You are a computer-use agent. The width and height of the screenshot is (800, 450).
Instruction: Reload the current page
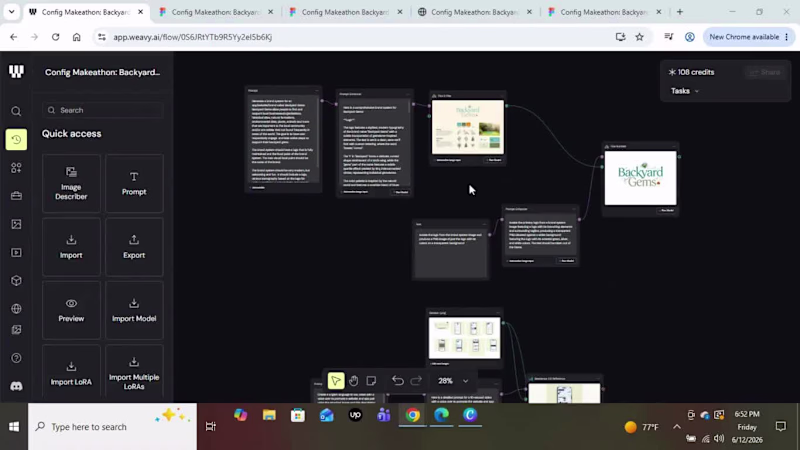pos(56,37)
